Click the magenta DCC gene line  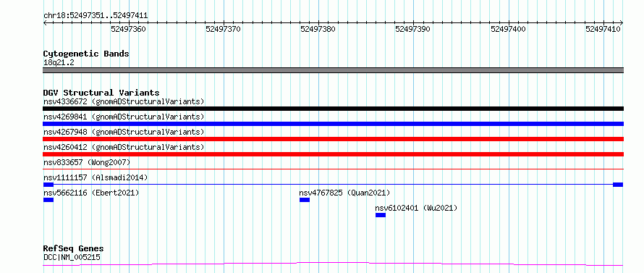[x=333, y=264]
